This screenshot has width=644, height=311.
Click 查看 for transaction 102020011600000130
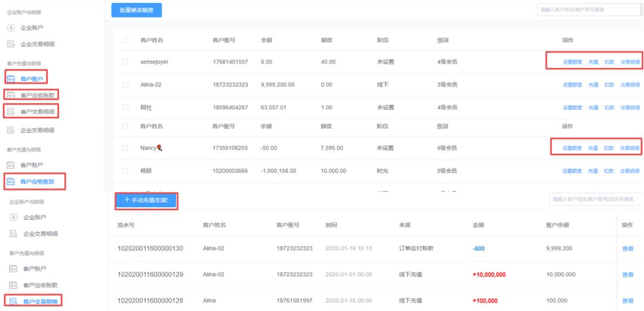coord(627,248)
